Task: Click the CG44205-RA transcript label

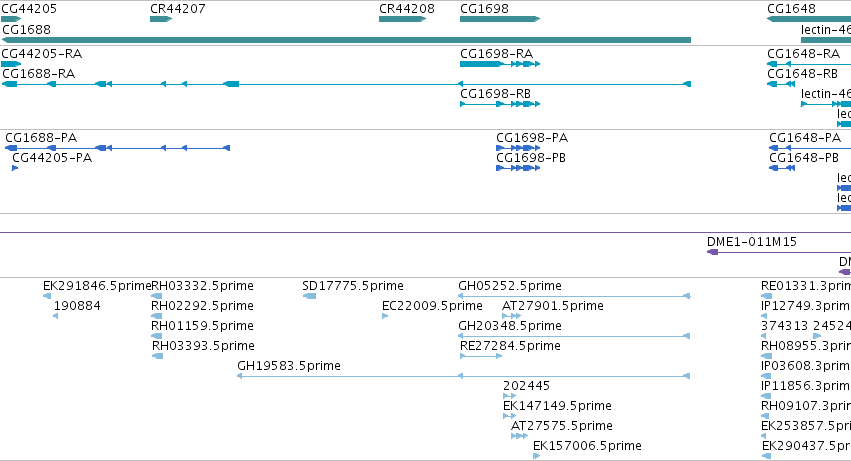Action: point(42,54)
